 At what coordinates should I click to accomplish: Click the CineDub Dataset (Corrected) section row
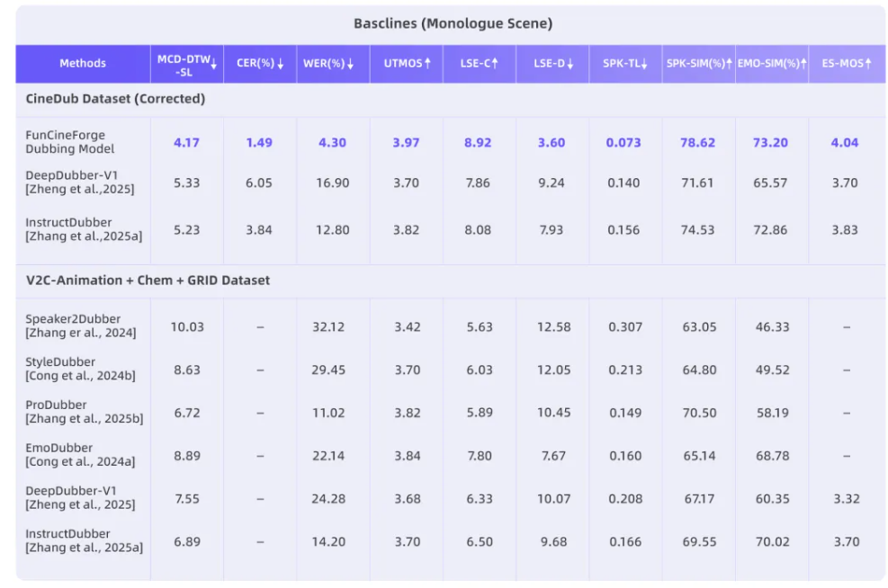pos(115,99)
